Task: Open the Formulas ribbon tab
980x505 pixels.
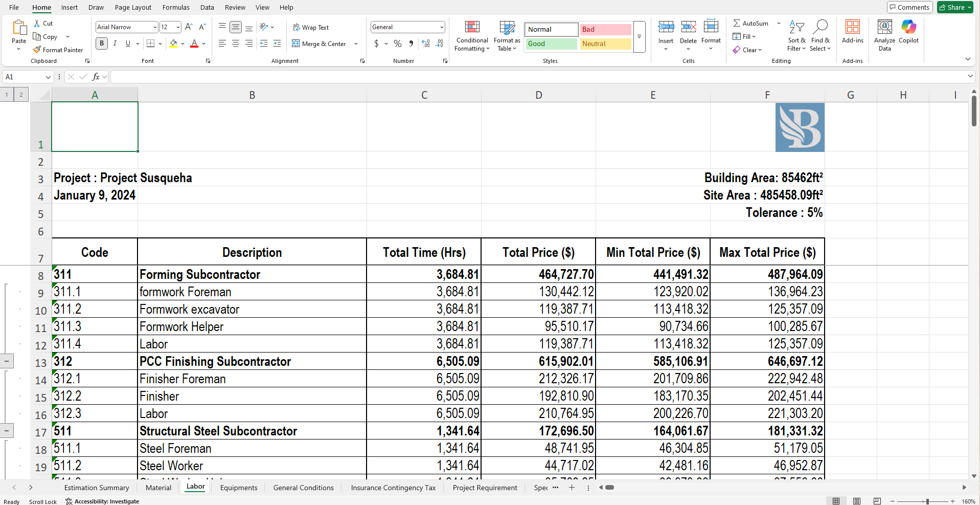Action: pos(176,7)
